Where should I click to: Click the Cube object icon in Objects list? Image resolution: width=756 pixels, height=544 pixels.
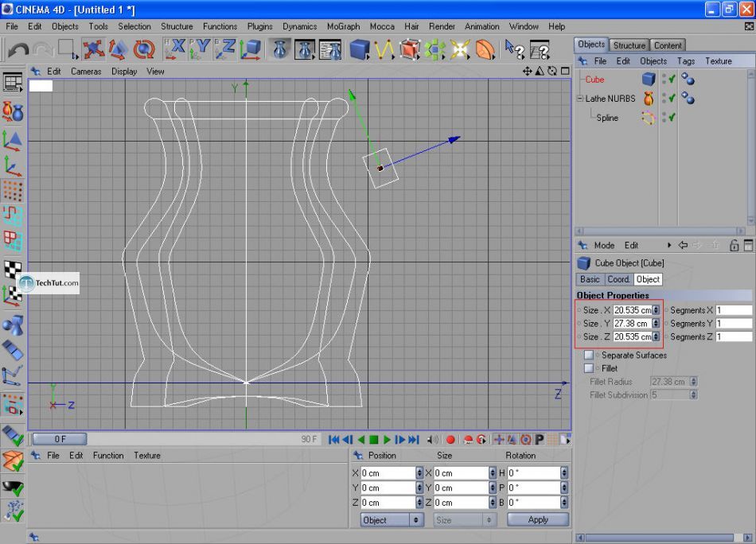[x=649, y=79]
